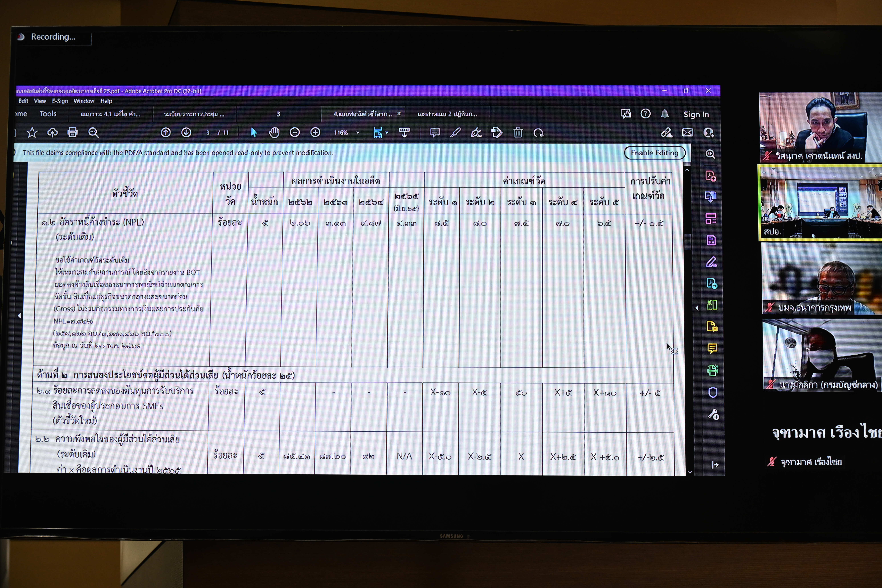Image resolution: width=882 pixels, height=588 pixels.
Task: Click the share review icon beside Help
Action: pyautogui.click(x=626, y=114)
